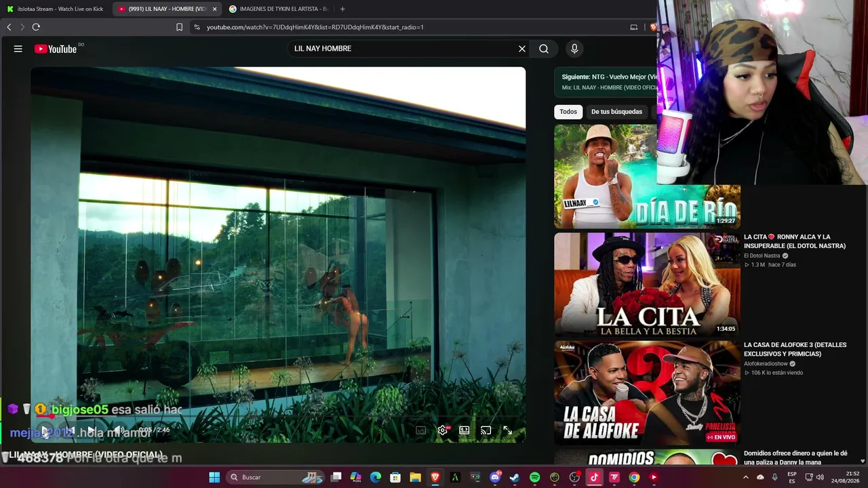Select the YouTube URL in the address bar

315,27
